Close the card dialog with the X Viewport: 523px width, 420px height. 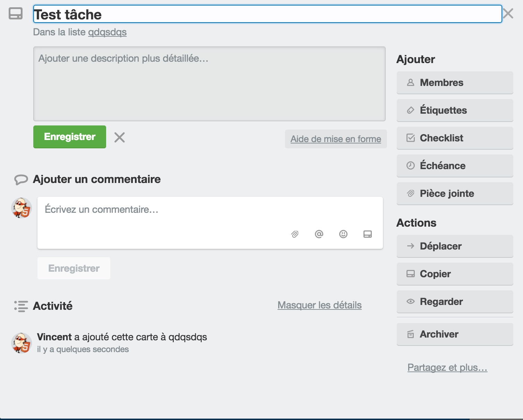(x=508, y=14)
